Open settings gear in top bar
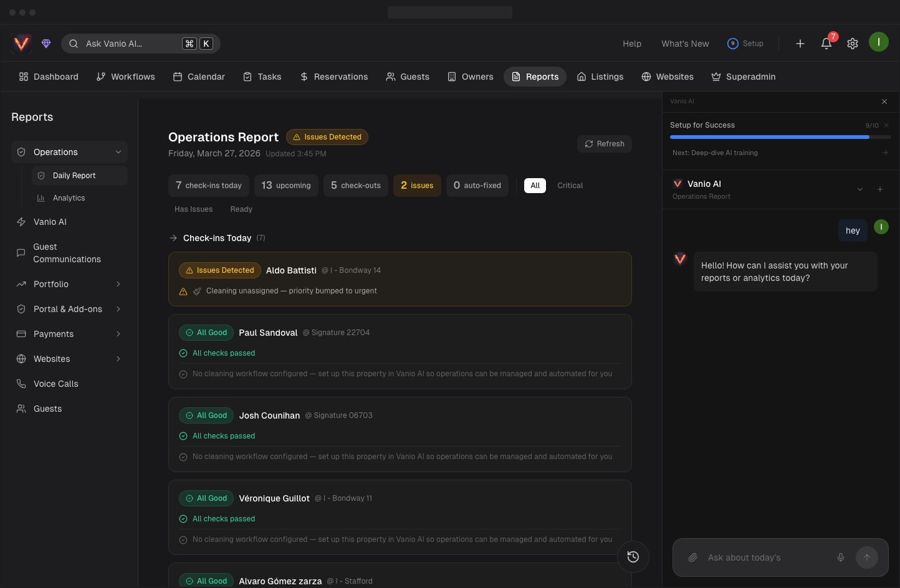The height and width of the screenshot is (588, 900). (853, 44)
